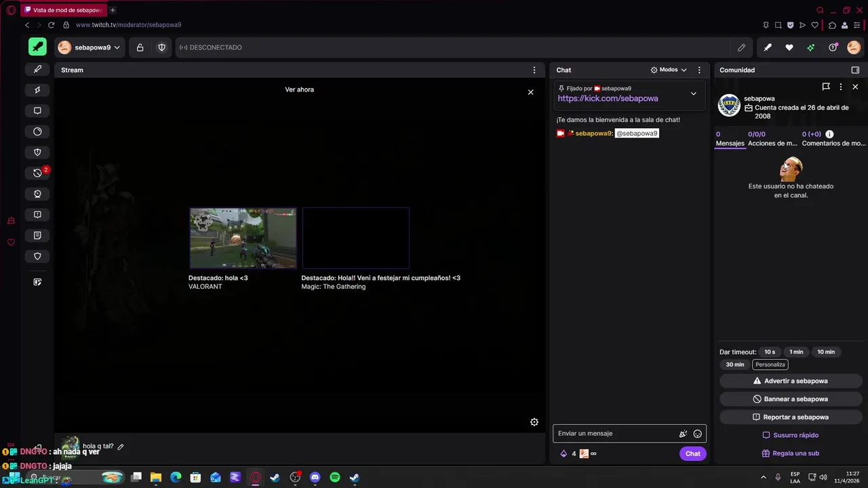Click the celebration icon in chat input
Image resolution: width=868 pixels, height=488 pixels.
[683, 434]
